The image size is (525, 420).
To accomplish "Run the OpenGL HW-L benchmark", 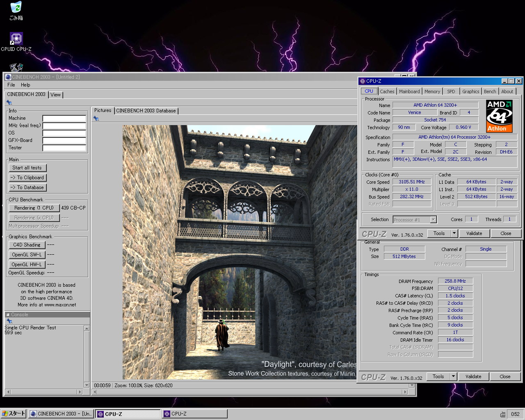I will (27, 265).
